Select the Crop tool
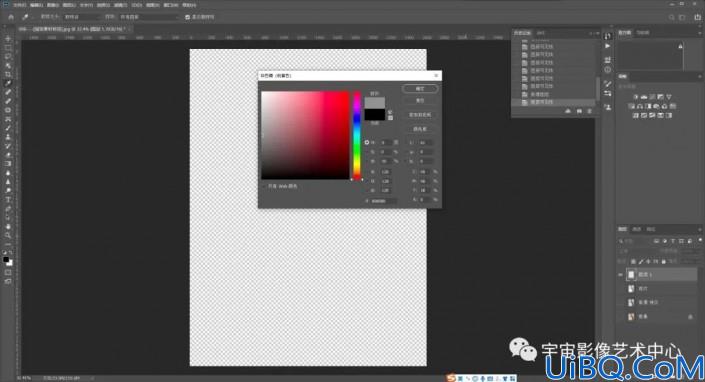Image resolution: width=705 pixels, height=382 pixels. 8,75
